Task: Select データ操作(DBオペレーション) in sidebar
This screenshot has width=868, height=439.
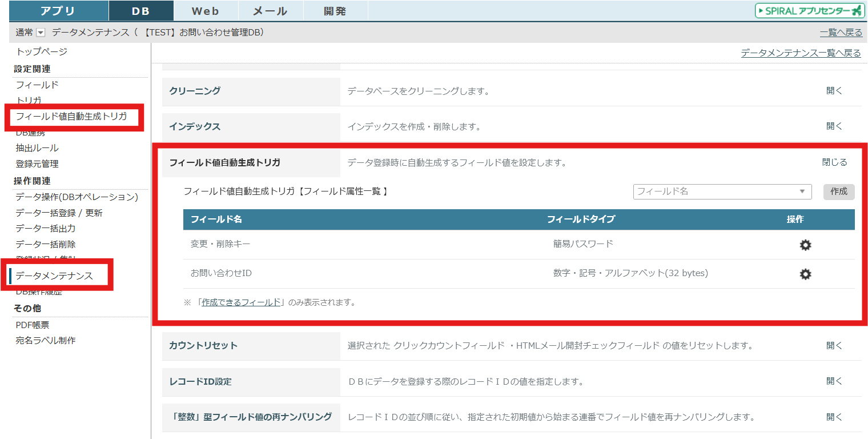Action: tap(77, 197)
